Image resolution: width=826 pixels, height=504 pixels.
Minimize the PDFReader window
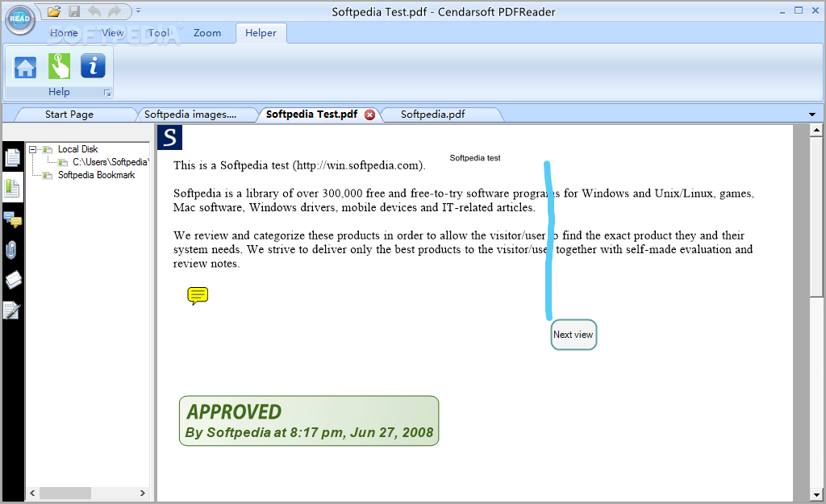point(782,11)
